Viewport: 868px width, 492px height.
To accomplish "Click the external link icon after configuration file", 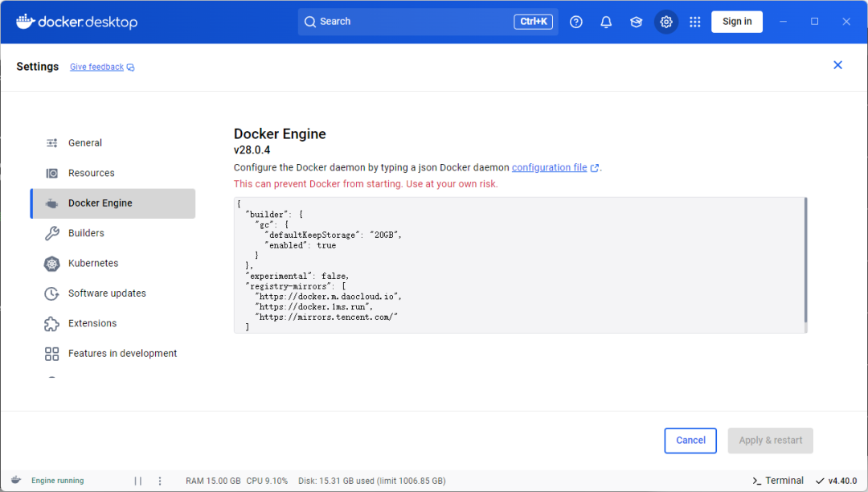I will coord(595,168).
